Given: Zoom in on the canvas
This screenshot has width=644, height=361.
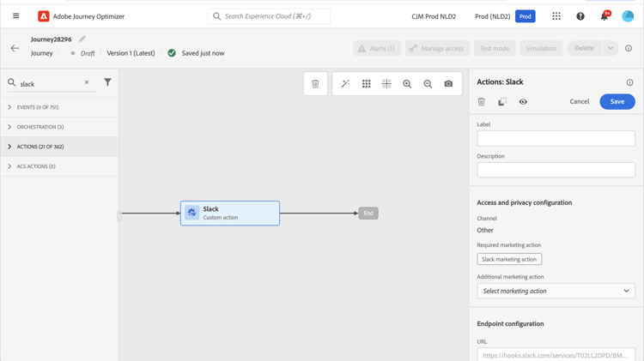Looking at the screenshot, I should click(407, 84).
